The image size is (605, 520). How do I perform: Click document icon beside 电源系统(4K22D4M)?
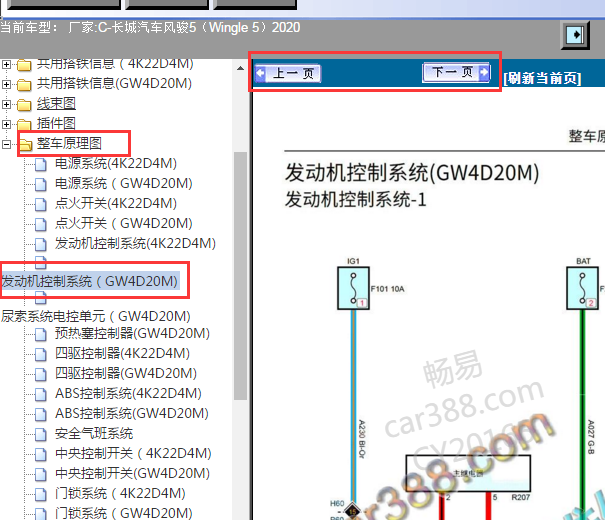tap(41, 165)
